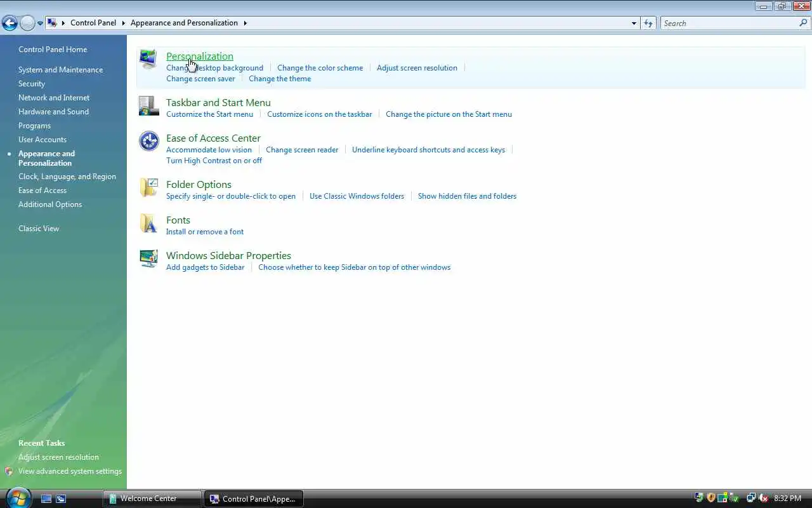Click Specify single- or double-click to open

[231, 196]
